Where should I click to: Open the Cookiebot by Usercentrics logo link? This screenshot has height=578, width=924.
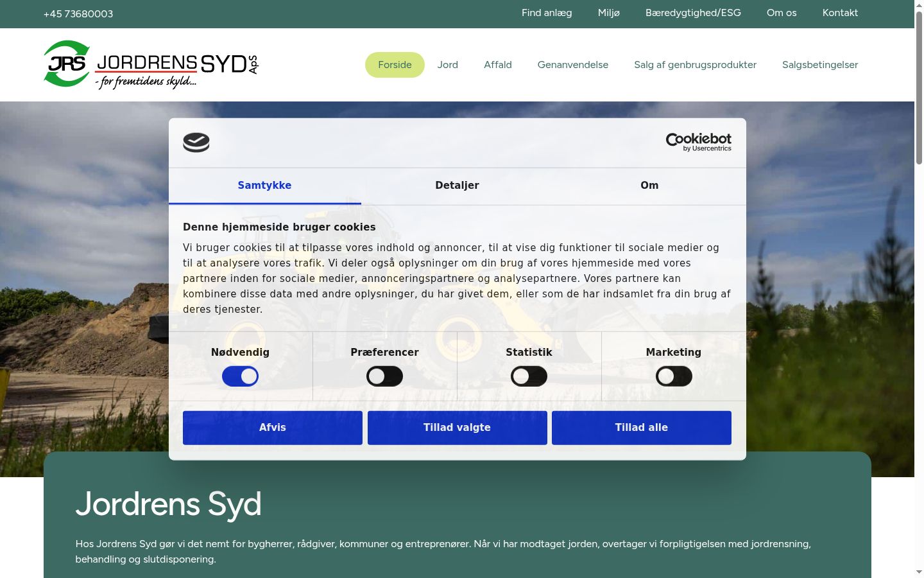(x=698, y=142)
